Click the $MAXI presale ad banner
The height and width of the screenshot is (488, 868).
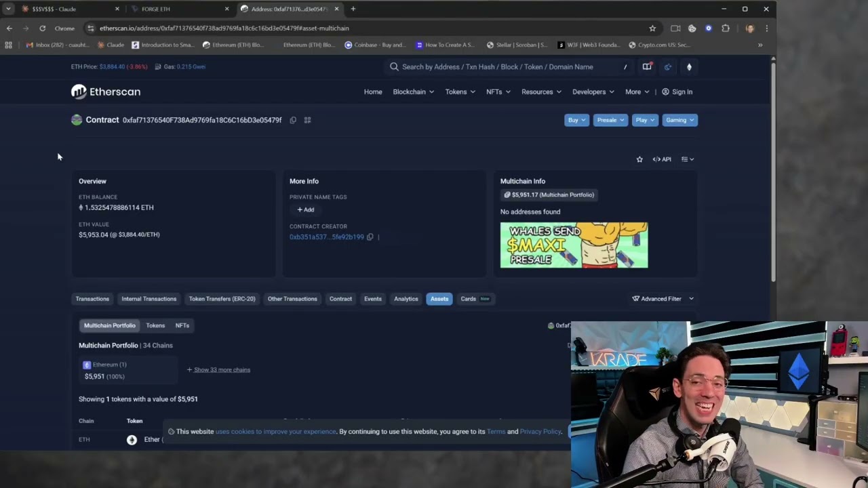pyautogui.click(x=574, y=245)
